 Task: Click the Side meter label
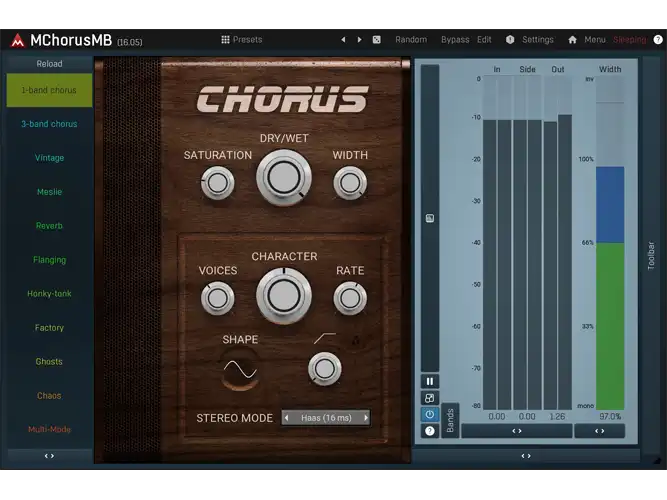[527, 69]
